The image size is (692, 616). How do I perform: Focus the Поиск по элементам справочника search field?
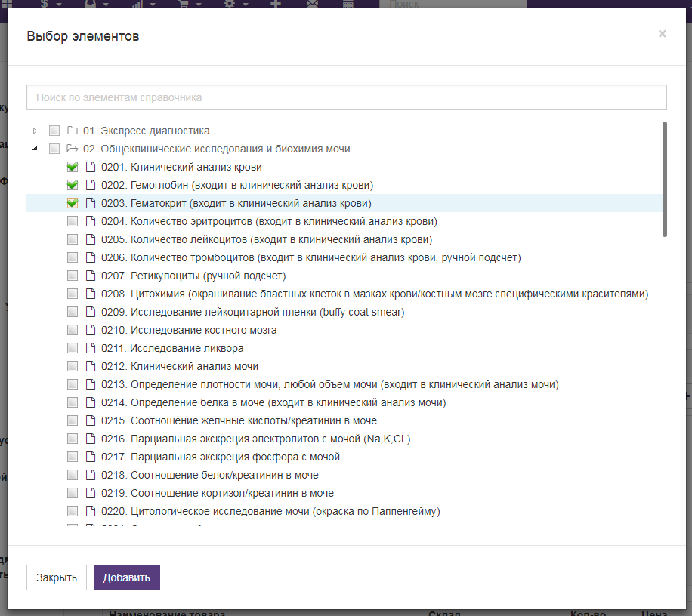tap(347, 97)
